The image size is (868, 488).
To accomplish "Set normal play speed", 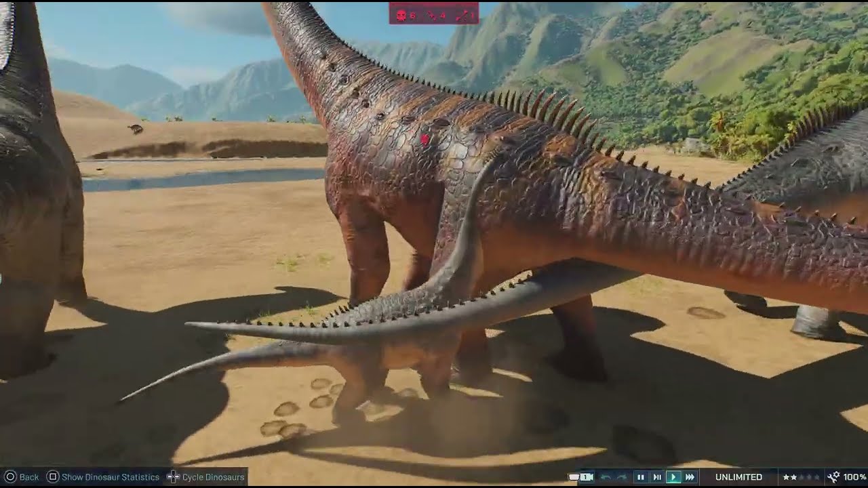I will pos(673,477).
